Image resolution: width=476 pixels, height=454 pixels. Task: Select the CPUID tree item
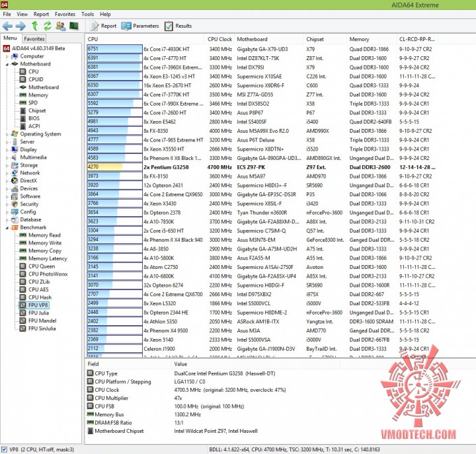pos(36,79)
